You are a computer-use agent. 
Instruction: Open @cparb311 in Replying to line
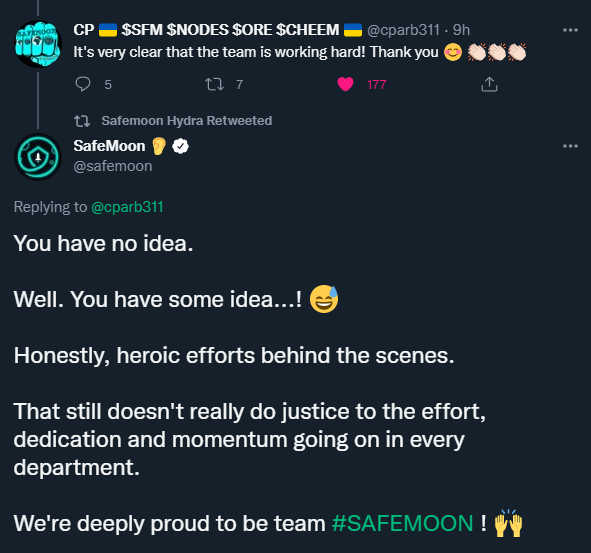click(127, 207)
